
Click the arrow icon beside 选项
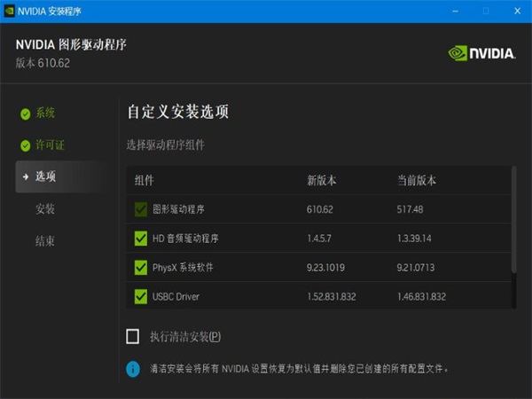(26, 176)
